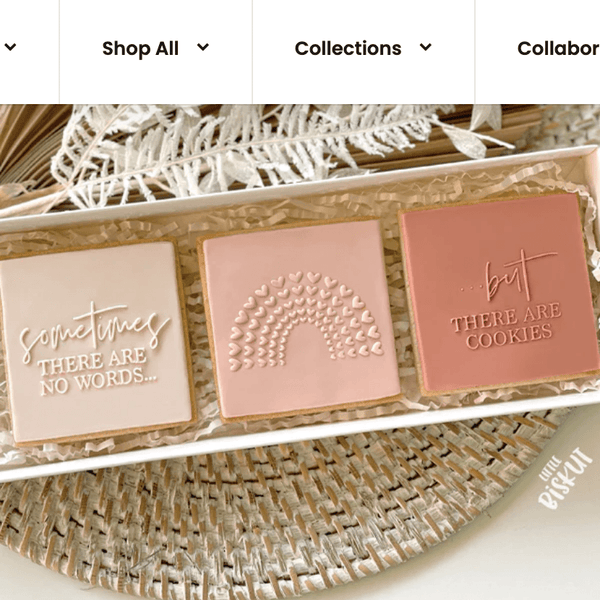
Task: Click the leftmost cut-off menu chevron
Action: (10, 47)
